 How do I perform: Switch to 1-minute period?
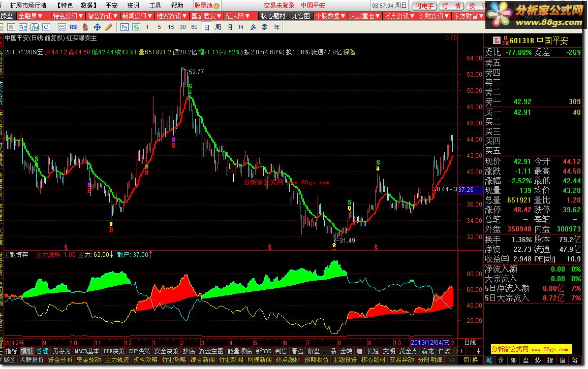coord(147,27)
